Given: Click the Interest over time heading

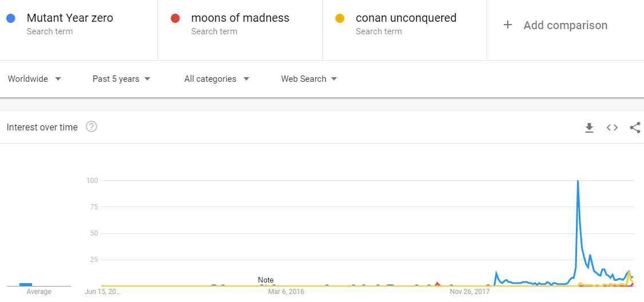Looking at the screenshot, I should point(42,127).
